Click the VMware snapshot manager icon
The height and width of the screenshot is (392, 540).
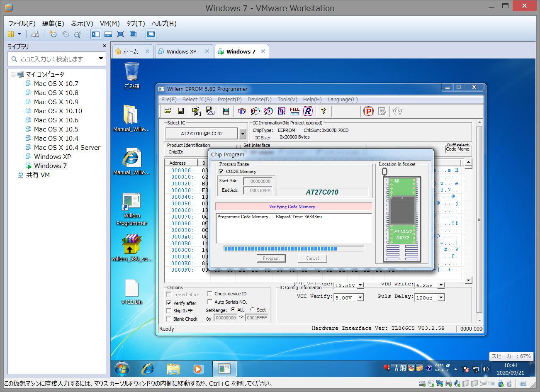coord(78,34)
